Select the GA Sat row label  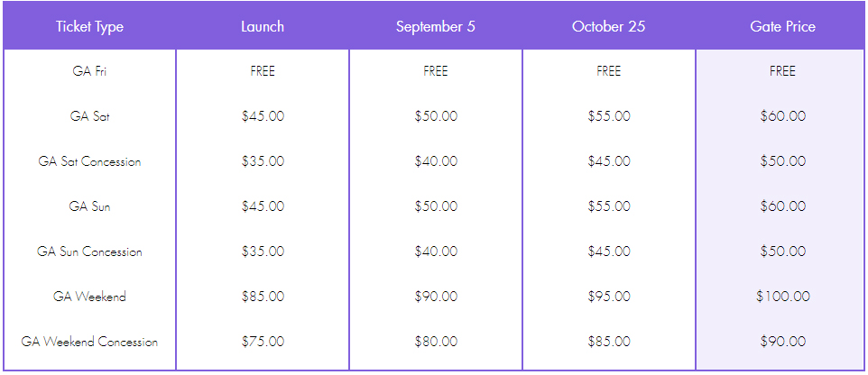coord(89,116)
